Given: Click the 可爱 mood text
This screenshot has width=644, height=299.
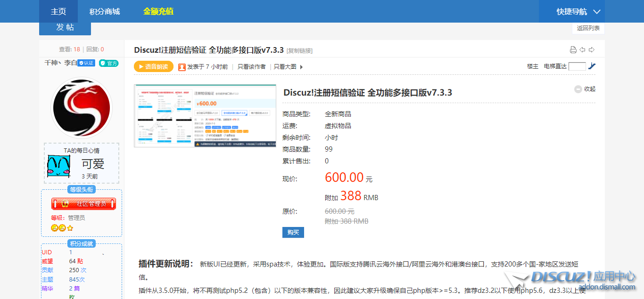Looking at the screenshot, I should 93,164.
